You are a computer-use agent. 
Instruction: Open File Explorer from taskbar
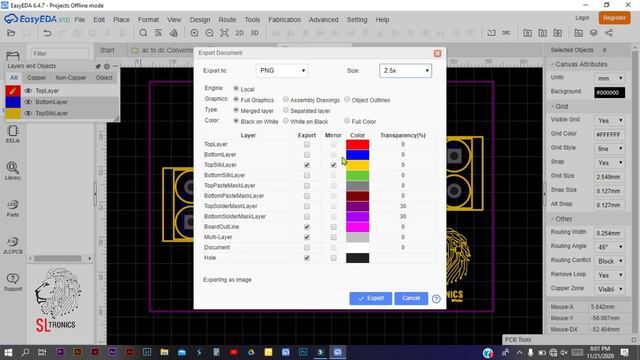point(164,352)
